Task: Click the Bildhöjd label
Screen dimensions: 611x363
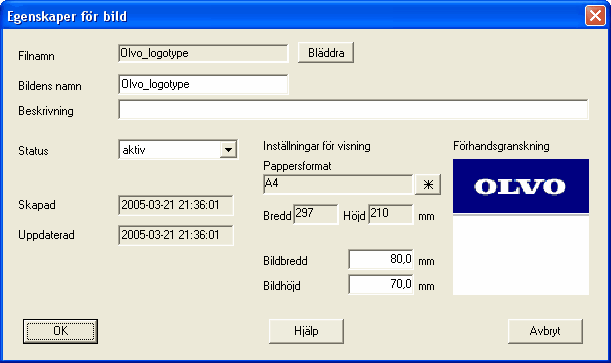Action: pyautogui.click(x=282, y=286)
